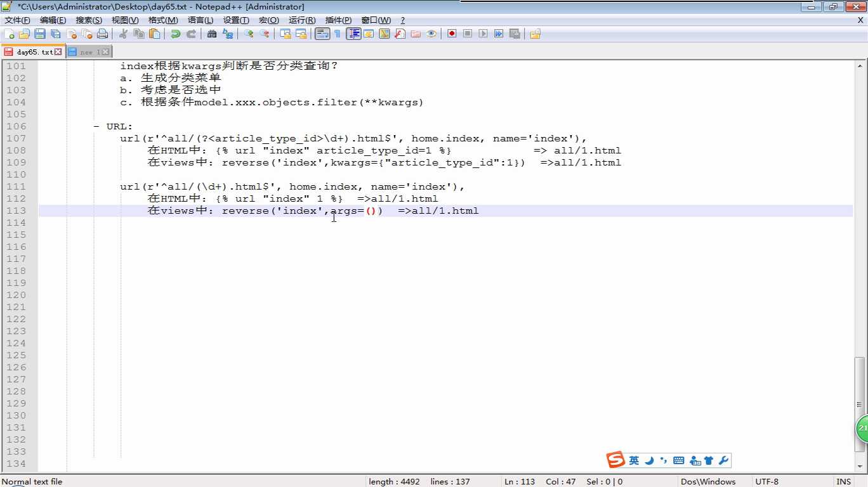868x487 pixels.
Task: Open the 编辑(E) menu
Action: [53, 20]
